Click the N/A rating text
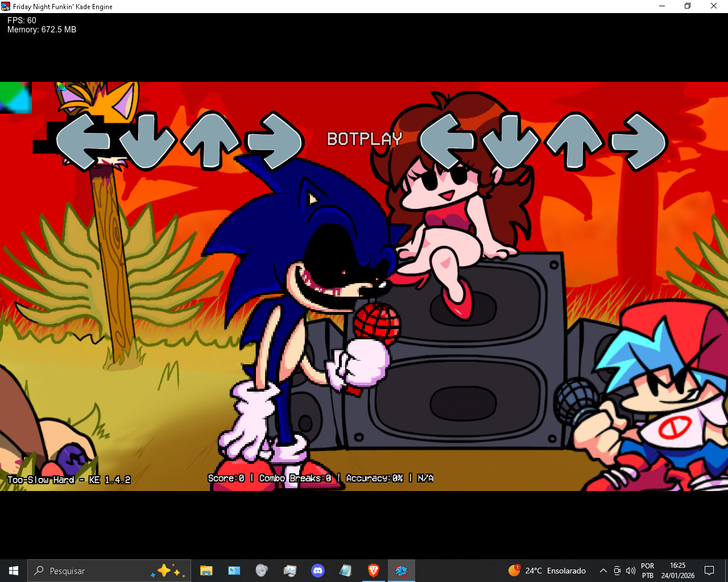The height and width of the screenshot is (582, 728). (x=425, y=479)
